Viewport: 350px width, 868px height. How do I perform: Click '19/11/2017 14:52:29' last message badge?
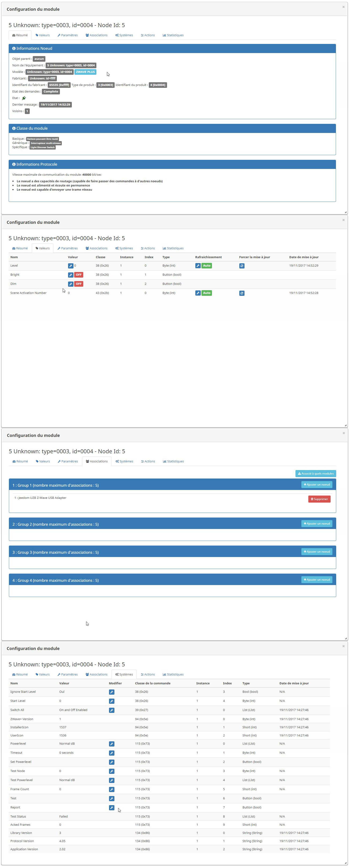pos(55,104)
